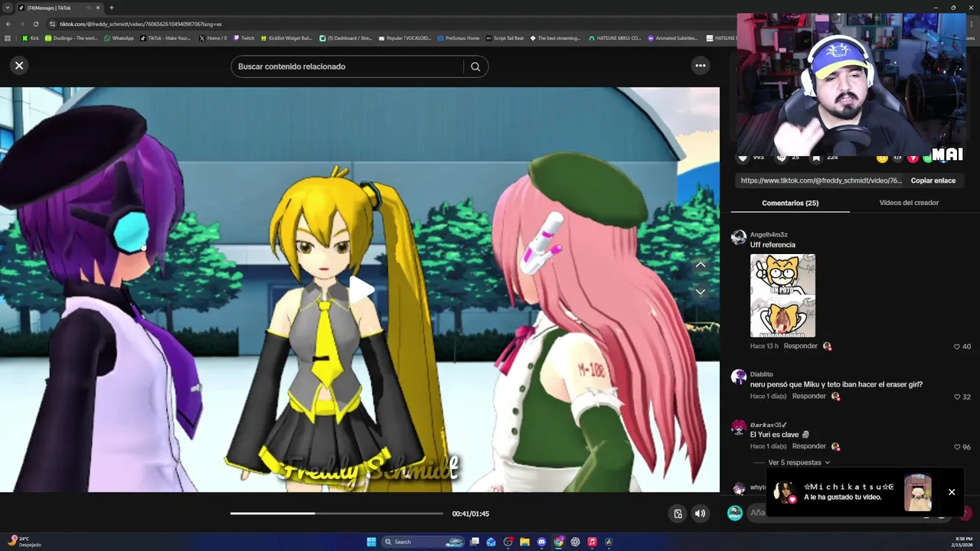
Task: Open the WhatsApp bookmark
Action: (x=119, y=37)
